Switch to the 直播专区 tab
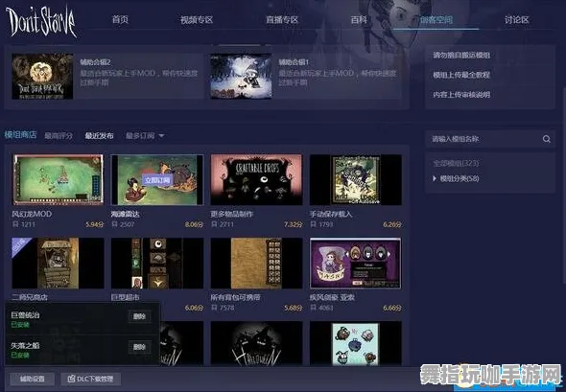The width and height of the screenshot is (566, 392). pos(282,19)
